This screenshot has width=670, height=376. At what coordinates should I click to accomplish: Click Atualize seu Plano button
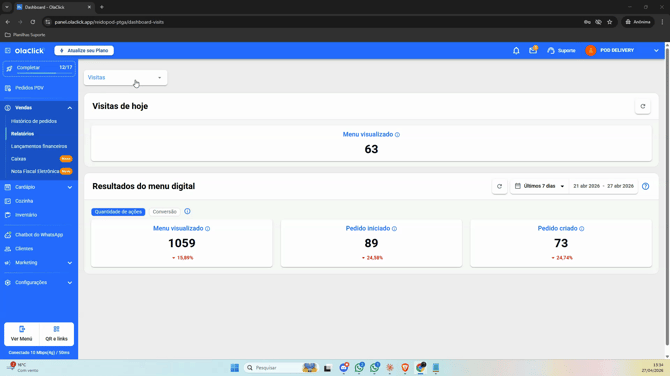pos(84,50)
